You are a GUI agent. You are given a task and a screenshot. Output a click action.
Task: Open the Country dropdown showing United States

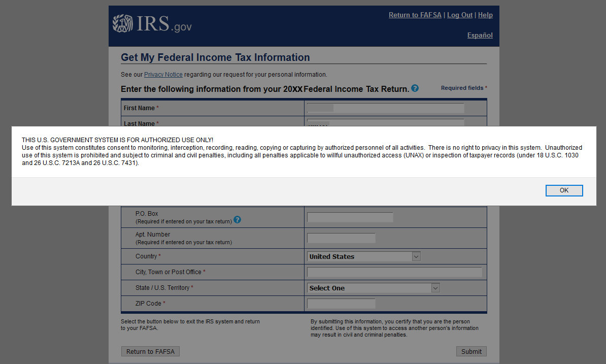(x=364, y=256)
